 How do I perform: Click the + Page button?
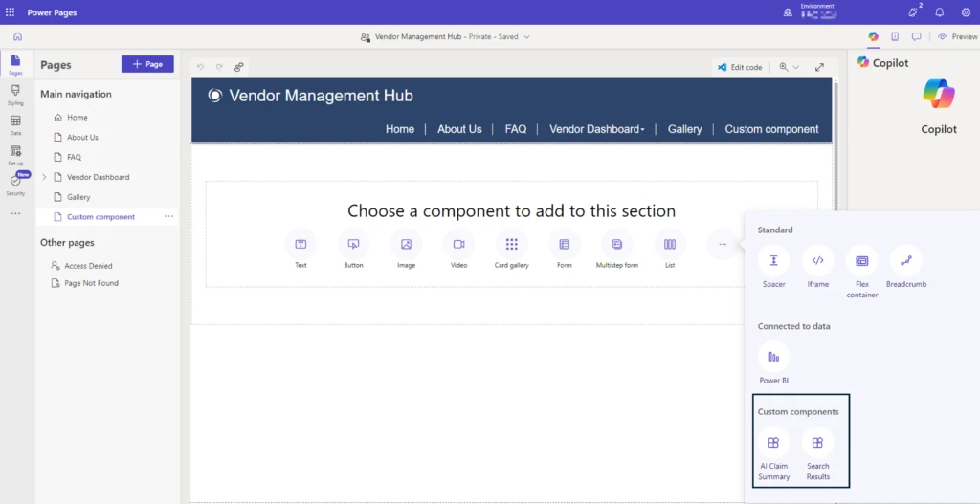[147, 64]
